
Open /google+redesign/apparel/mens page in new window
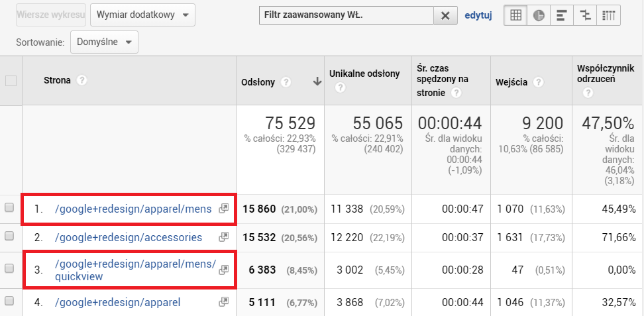224,209
